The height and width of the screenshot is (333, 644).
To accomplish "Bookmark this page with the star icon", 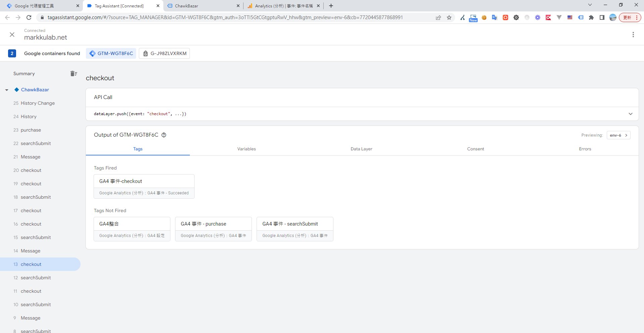I will pos(449,17).
